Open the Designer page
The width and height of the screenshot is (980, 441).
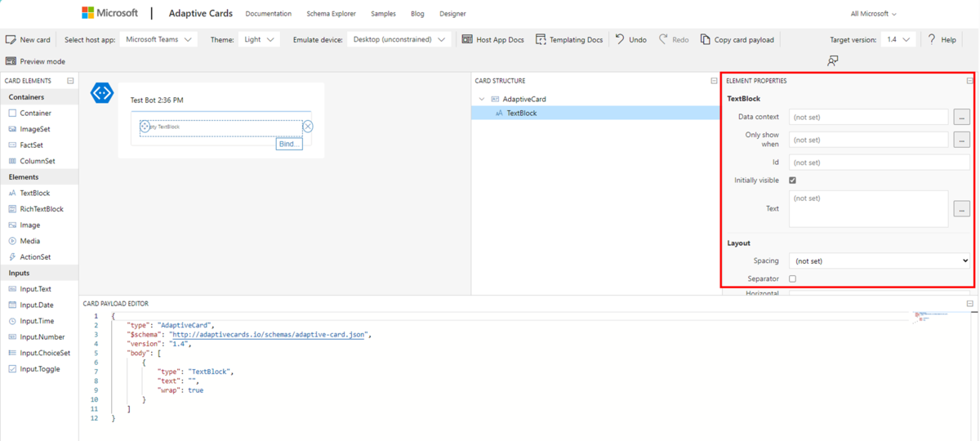(452, 14)
